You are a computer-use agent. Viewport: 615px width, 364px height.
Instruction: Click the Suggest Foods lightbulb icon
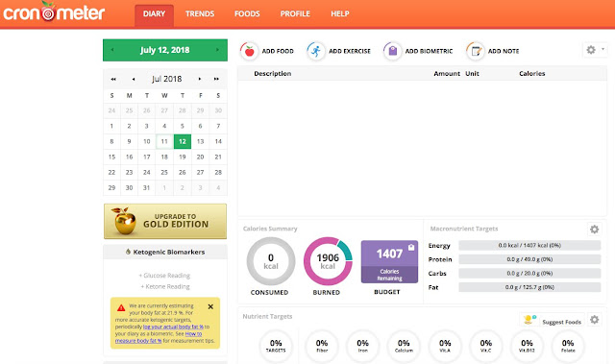[x=529, y=320]
